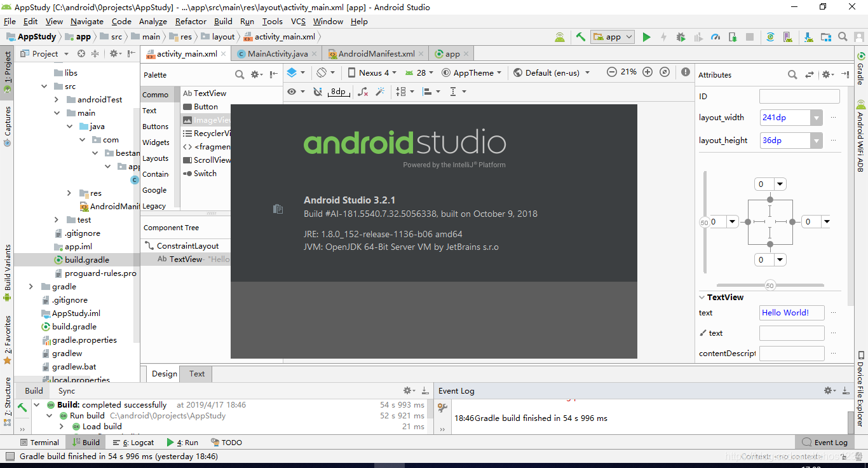Image resolution: width=868 pixels, height=468 pixels.
Task: Toggle the Gradle side panel tab
Action: coord(860,70)
